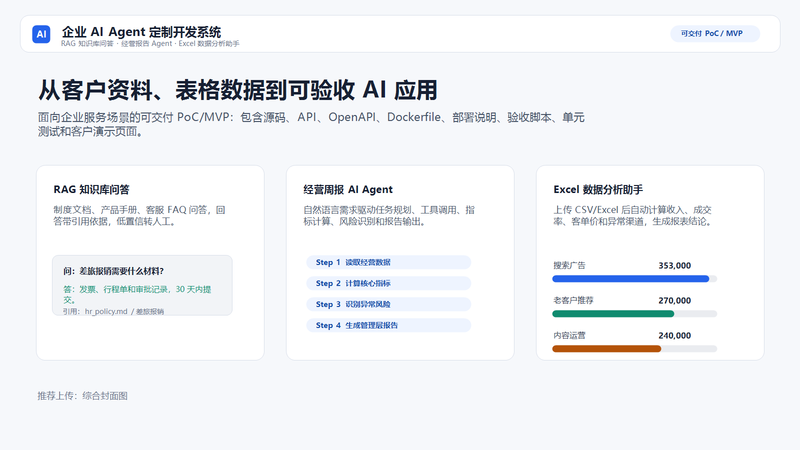This screenshot has height=450, width=800.
Task: Click the value 353,000
Action: click(674, 265)
